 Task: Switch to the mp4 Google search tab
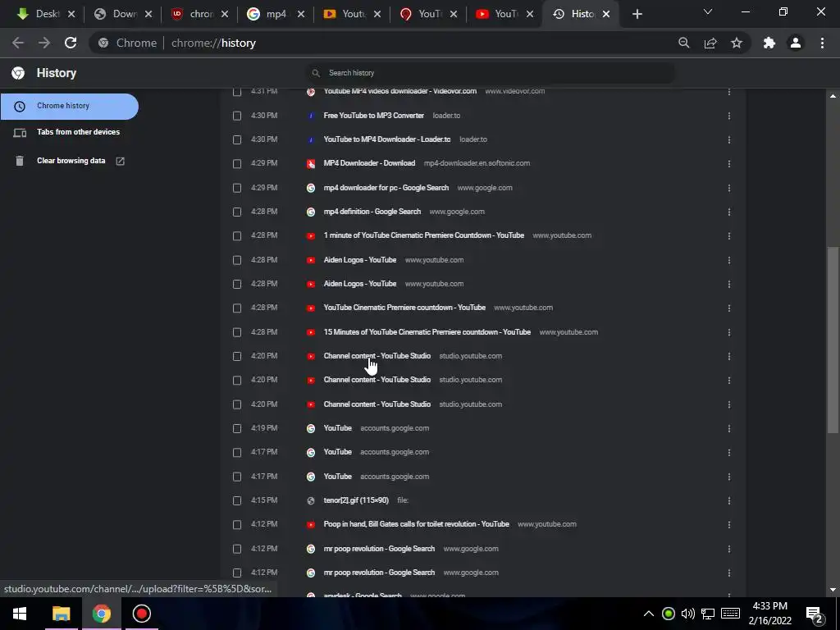tap(275, 15)
